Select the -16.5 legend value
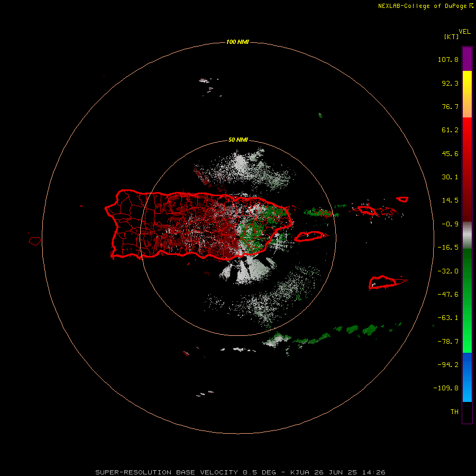This screenshot has height=476, width=476. pos(448,248)
